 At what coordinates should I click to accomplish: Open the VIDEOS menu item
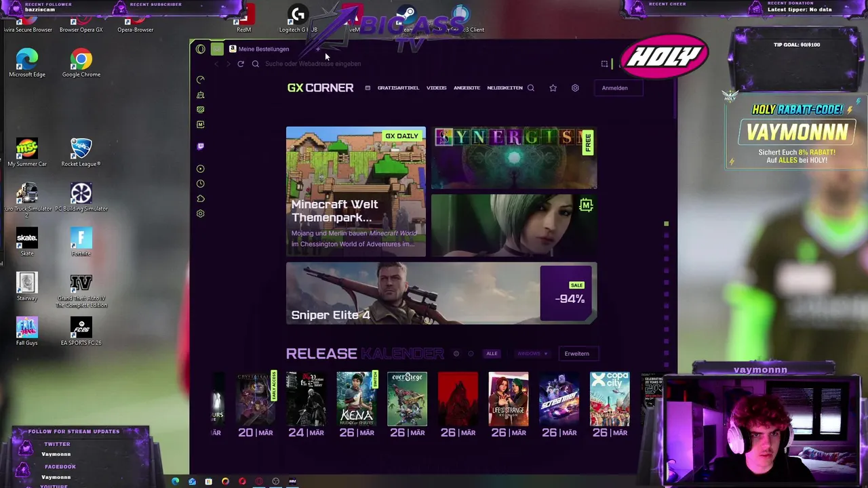point(437,88)
